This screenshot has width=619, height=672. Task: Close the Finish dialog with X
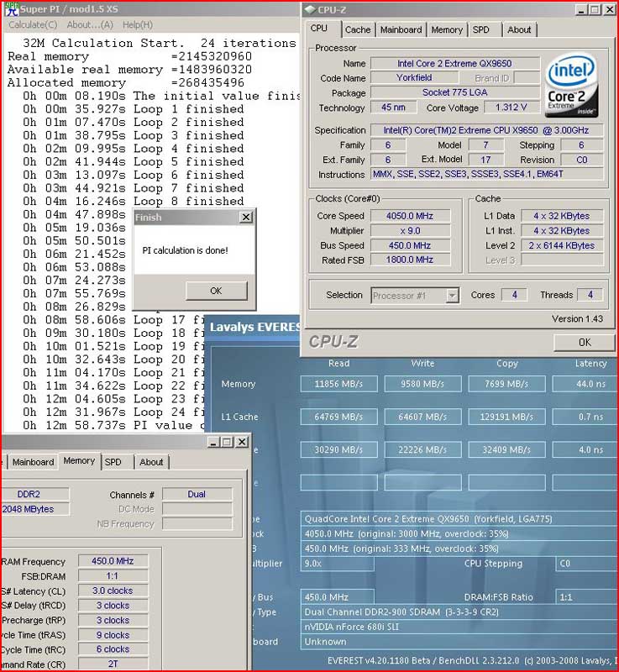coord(246,218)
